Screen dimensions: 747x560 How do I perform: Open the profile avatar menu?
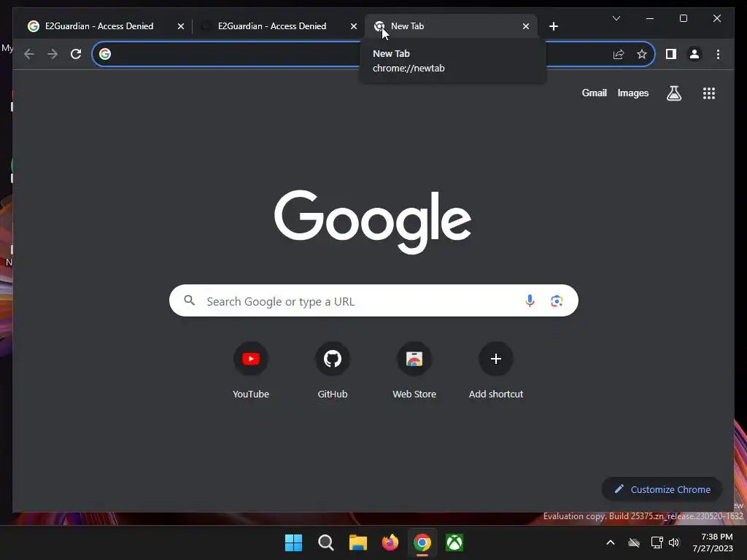click(x=694, y=54)
